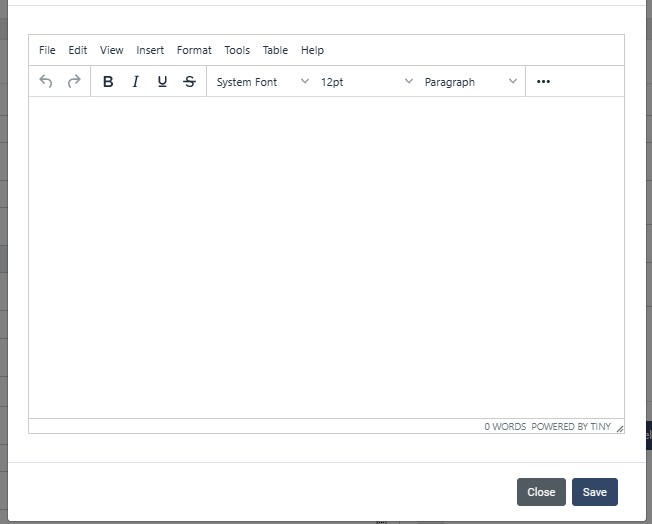This screenshot has width=652, height=524.
Task: Click the Undo arrow icon
Action: 46,82
